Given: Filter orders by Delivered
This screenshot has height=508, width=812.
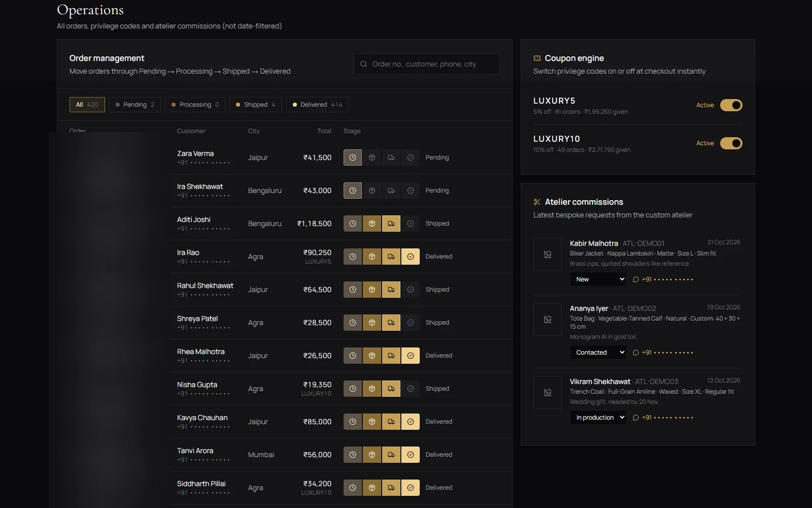Looking at the screenshot, I should click(318, 105).
